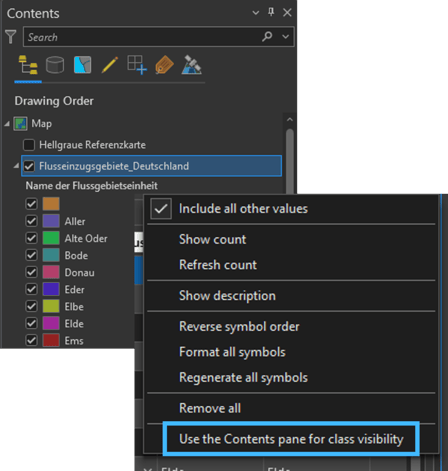This screenshot has height=471, width=448.
Task: Select Use the Contents pane for class visibility
Action: pyautogui.click(x=291, y=439)
